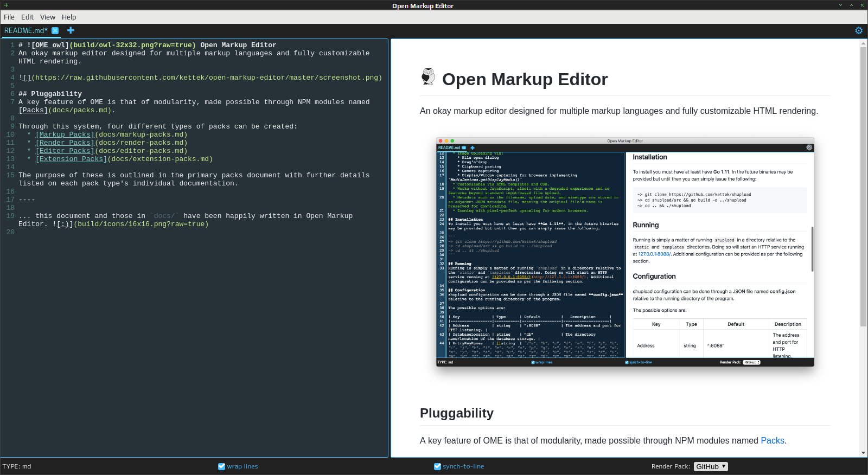This screenshot has height=475, width=868.
Task: Close the README.md tab with its X icon
Action: 55,30
